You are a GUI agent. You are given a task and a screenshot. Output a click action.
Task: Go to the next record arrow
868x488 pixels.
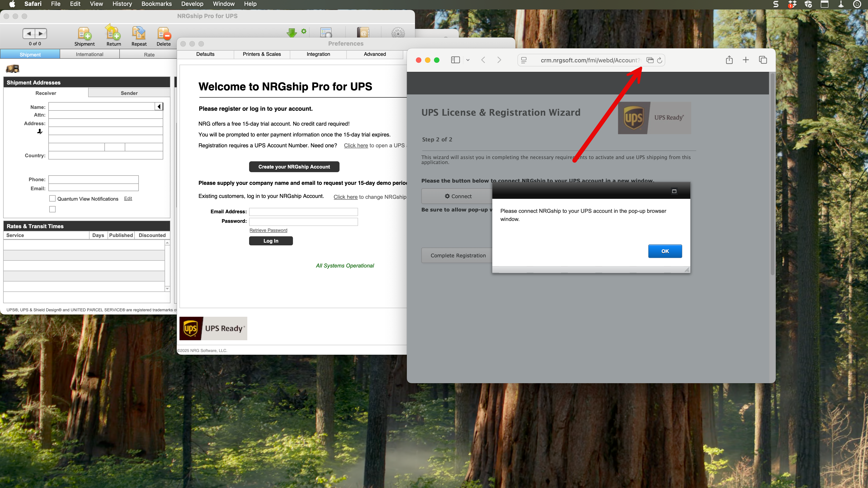coord(41,33)
